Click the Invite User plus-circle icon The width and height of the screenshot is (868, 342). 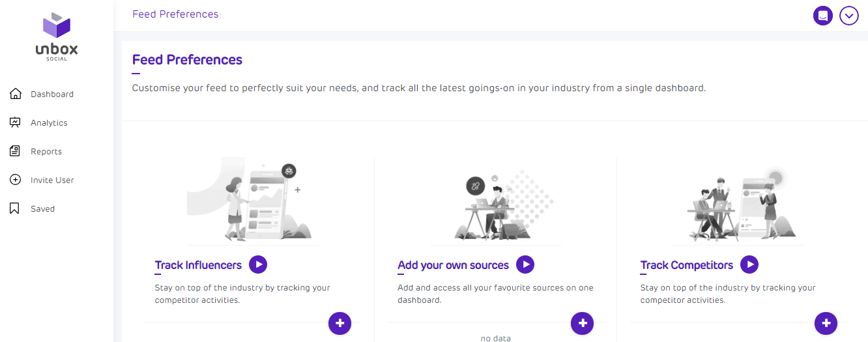(x=16, y=180)
